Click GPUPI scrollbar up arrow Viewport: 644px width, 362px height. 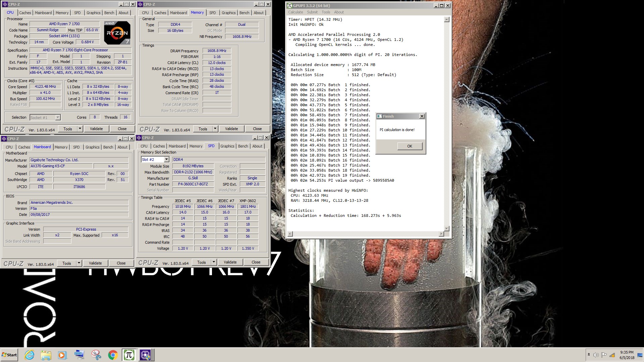(446, 19)
